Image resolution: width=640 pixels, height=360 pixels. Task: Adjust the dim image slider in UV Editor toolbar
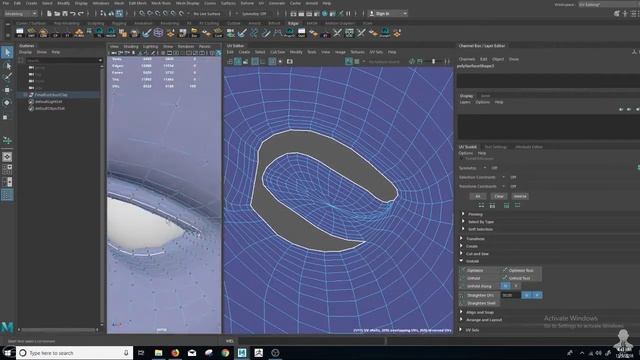pyautogui.click(x=433, y=62)
